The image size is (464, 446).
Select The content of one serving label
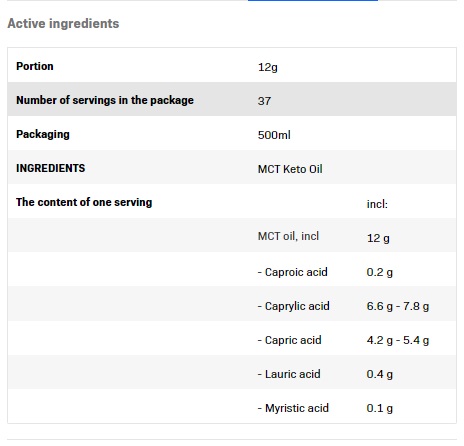84,202
